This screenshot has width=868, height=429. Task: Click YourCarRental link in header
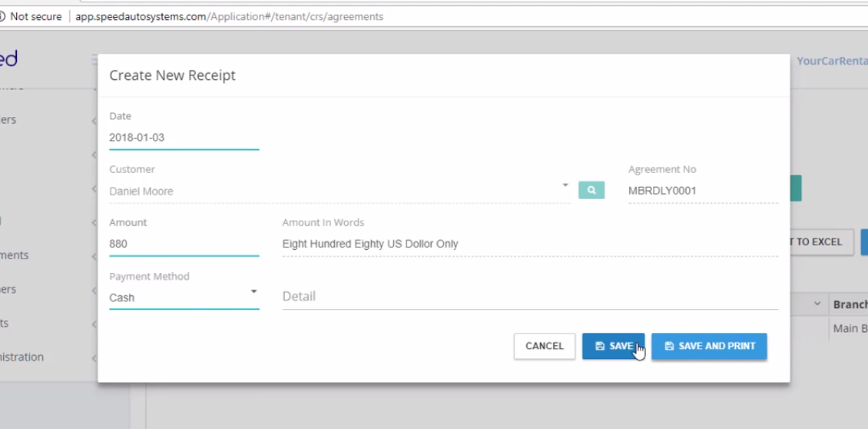(x=832, y=61)
